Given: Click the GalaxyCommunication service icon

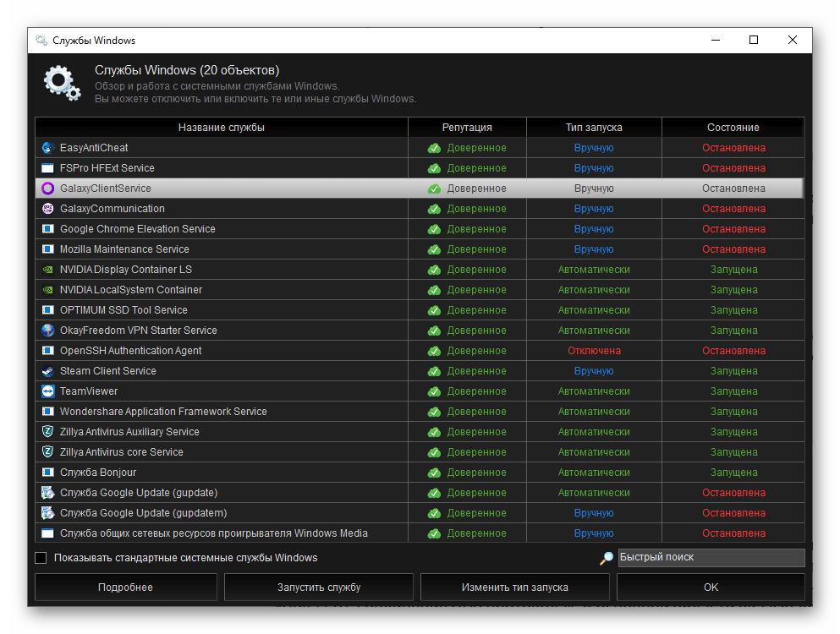Looking at the screenshot, I should (47, 209).
